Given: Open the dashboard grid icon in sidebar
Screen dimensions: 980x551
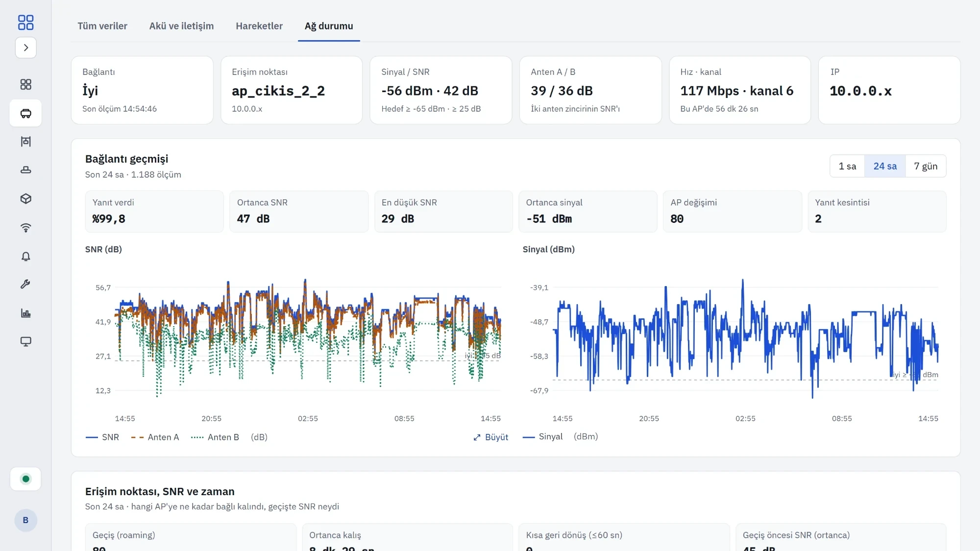Looking at the screenshot, I should [26, 84].
